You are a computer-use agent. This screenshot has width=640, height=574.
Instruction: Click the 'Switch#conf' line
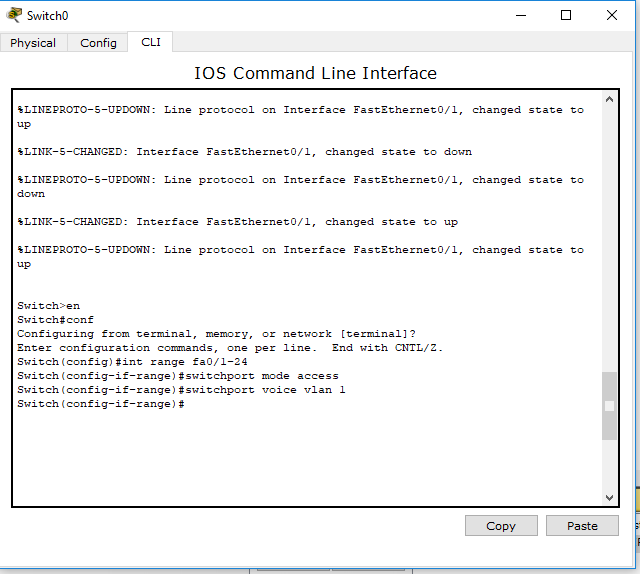pos(56,320)
